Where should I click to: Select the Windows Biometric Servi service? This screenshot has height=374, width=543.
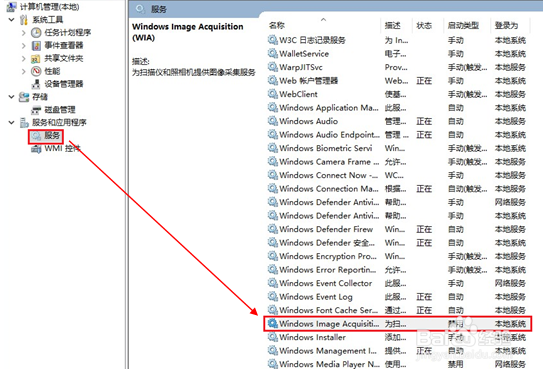coord(326,148)
